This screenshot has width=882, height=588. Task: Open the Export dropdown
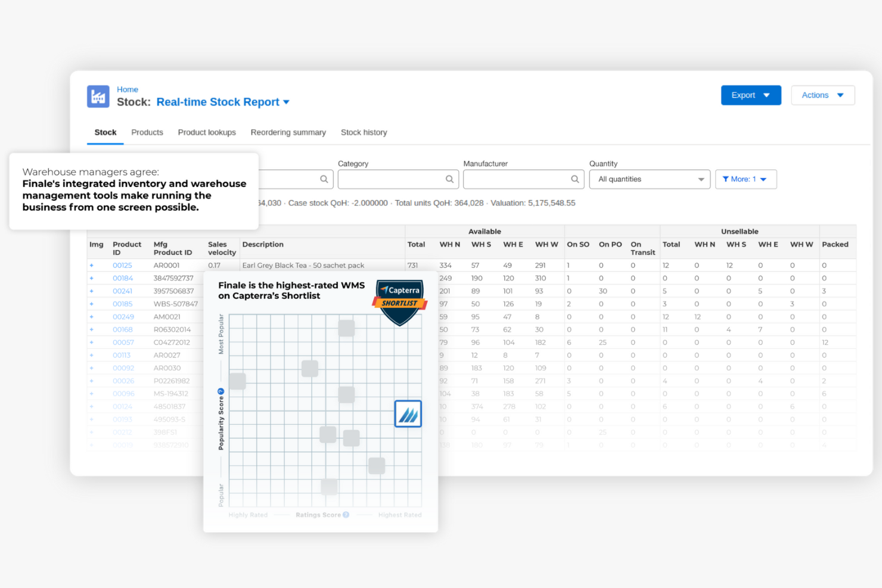751,95
